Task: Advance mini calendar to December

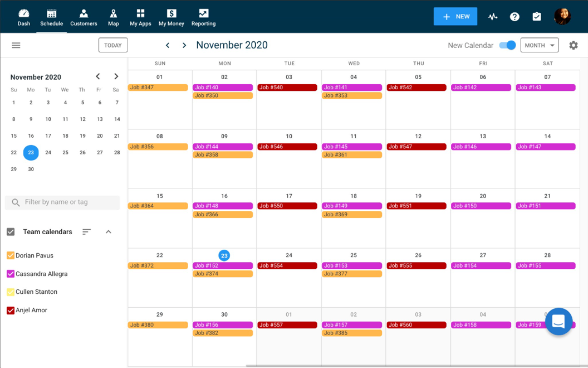Action: click(116, 76)
